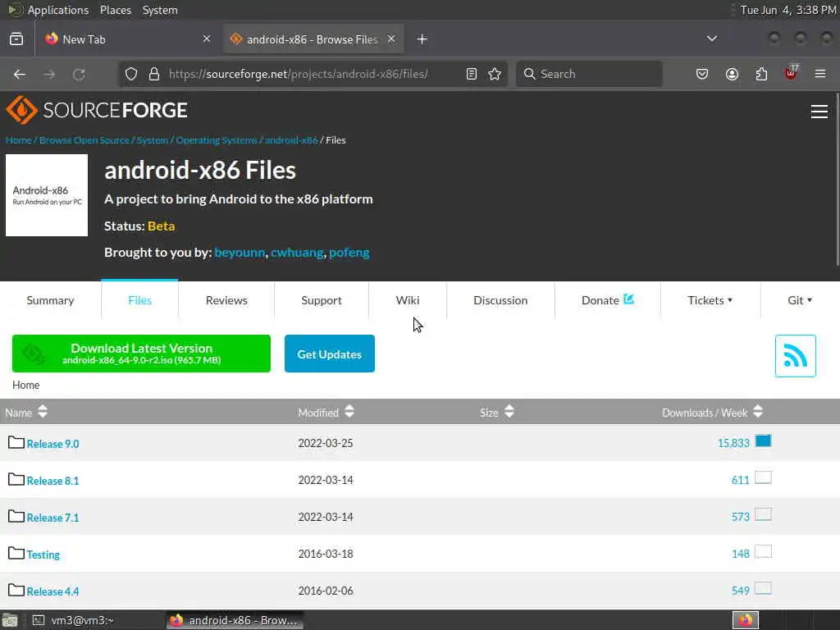Visit cwhuang's profile link
This screenshot has height=630, width=840.
coord(297,253)
